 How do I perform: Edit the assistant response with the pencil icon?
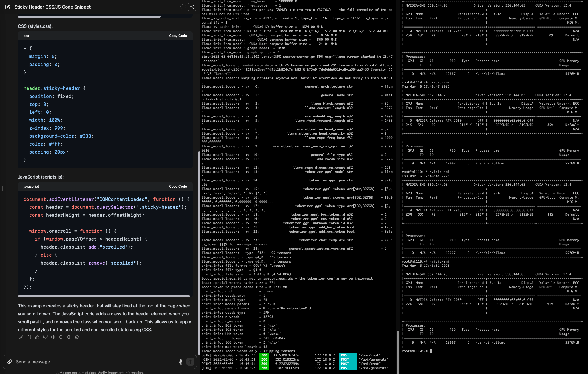pyautogui.click(x=21, y=337)
